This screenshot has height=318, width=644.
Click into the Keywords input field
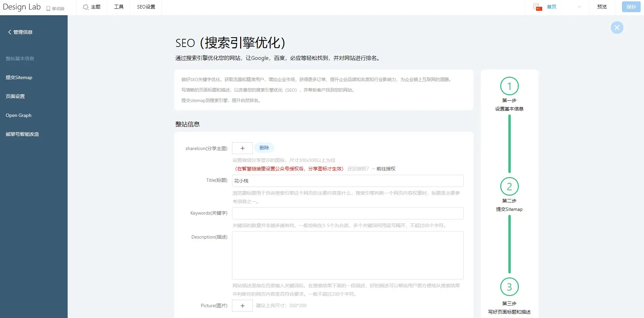point(347,213)
